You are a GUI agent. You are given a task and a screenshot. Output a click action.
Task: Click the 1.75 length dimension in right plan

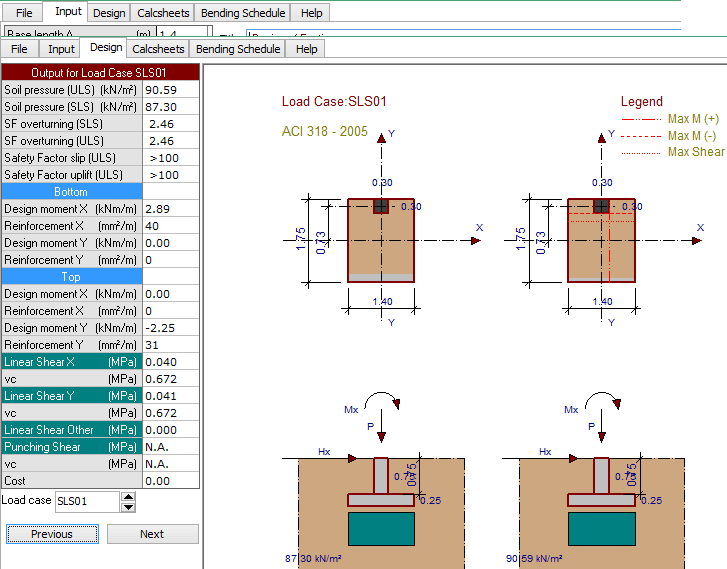520,239
